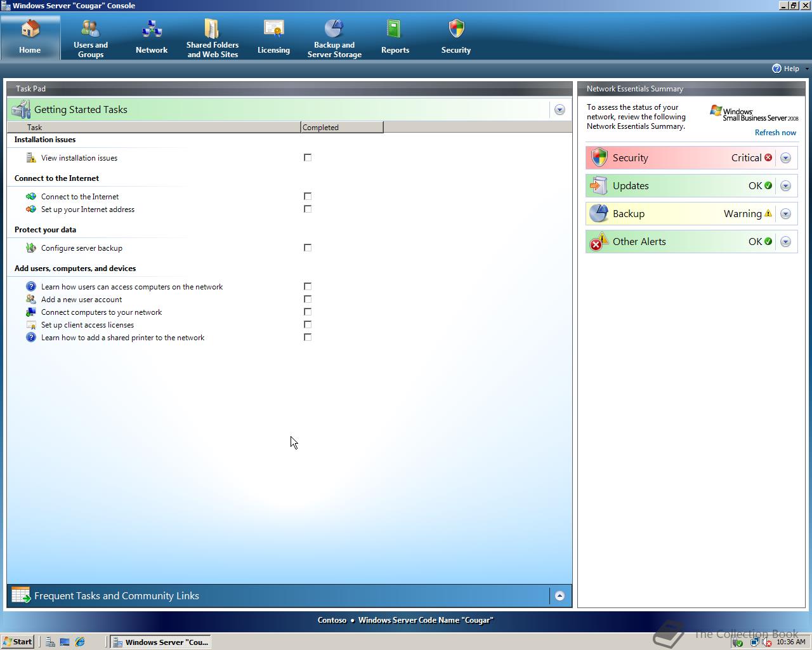
Task: Click the Refresh now link
Action: pos(775,133)
